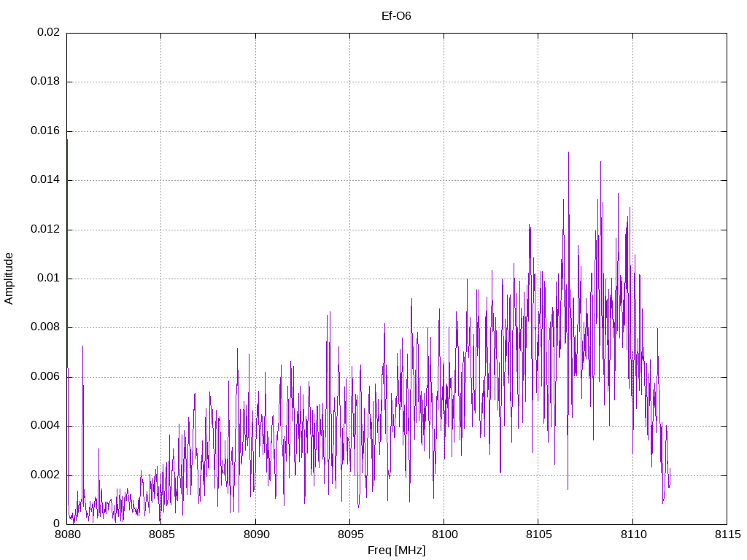Click the plot title Ef-O6

click(x=396, y=16)
